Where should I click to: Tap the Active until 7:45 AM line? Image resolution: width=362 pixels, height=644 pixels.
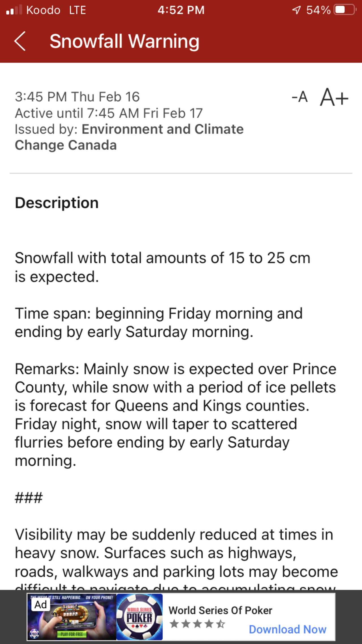[x=109, y=113]
